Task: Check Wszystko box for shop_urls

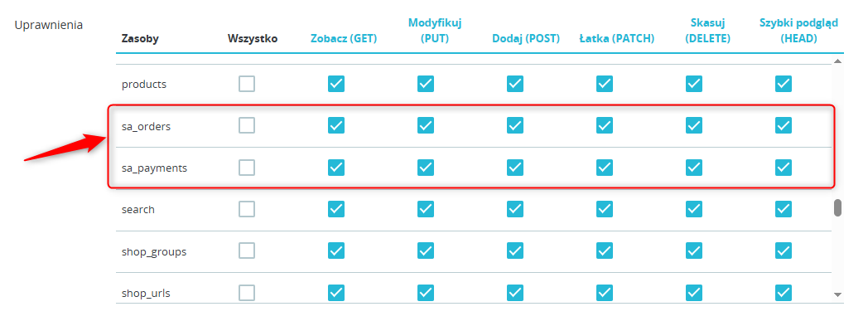Action: tap(247, 292)
